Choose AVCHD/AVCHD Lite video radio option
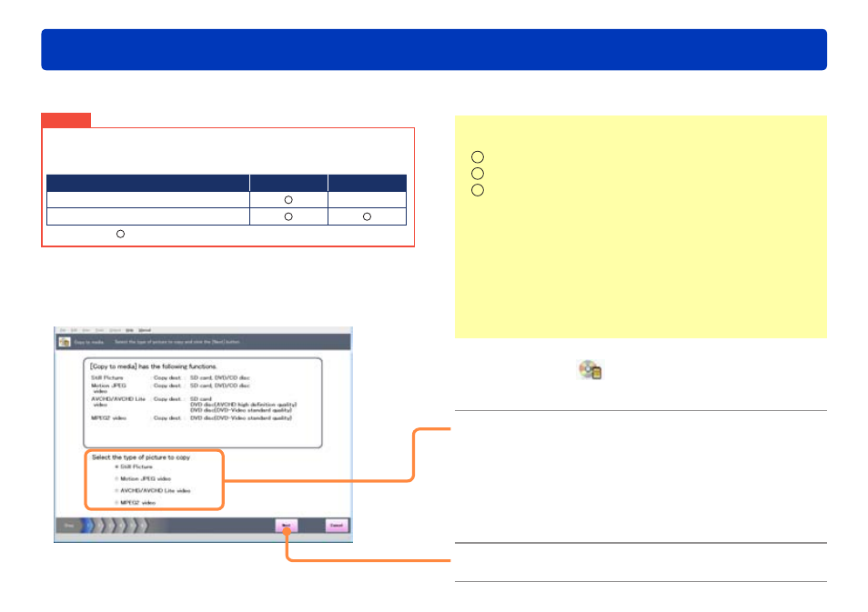 pos(116,491)
